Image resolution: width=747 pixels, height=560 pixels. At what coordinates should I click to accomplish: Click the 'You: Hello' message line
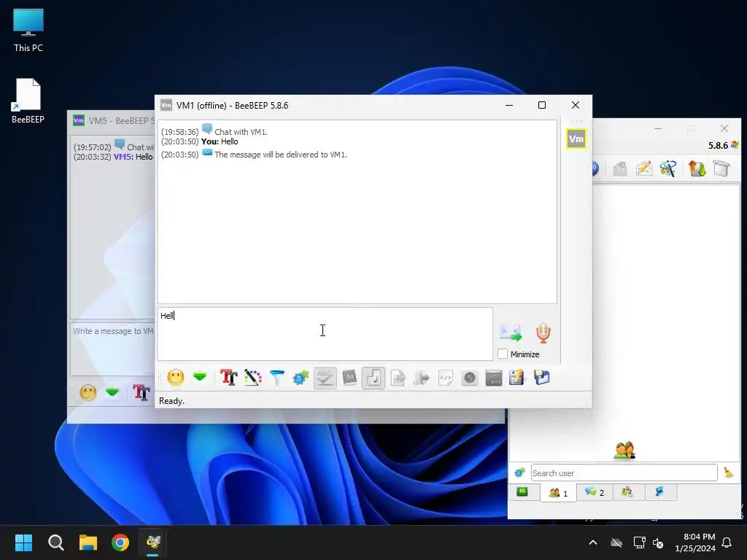tap(220, 141)
